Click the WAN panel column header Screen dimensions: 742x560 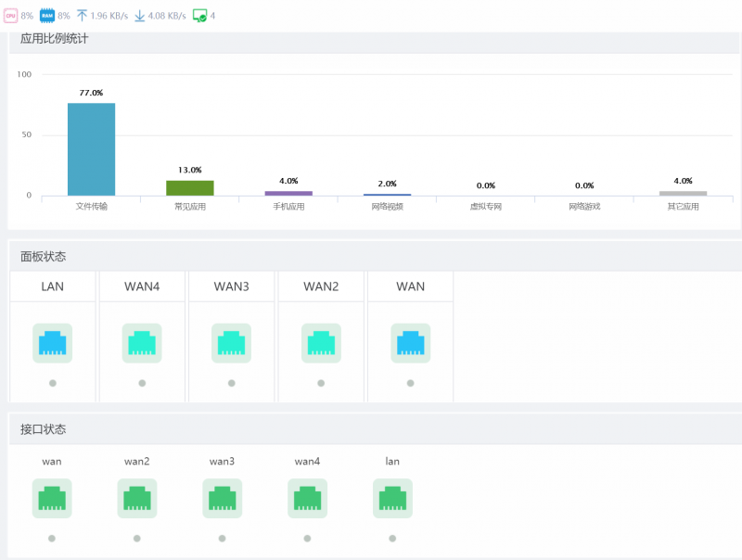click(411, 286)
